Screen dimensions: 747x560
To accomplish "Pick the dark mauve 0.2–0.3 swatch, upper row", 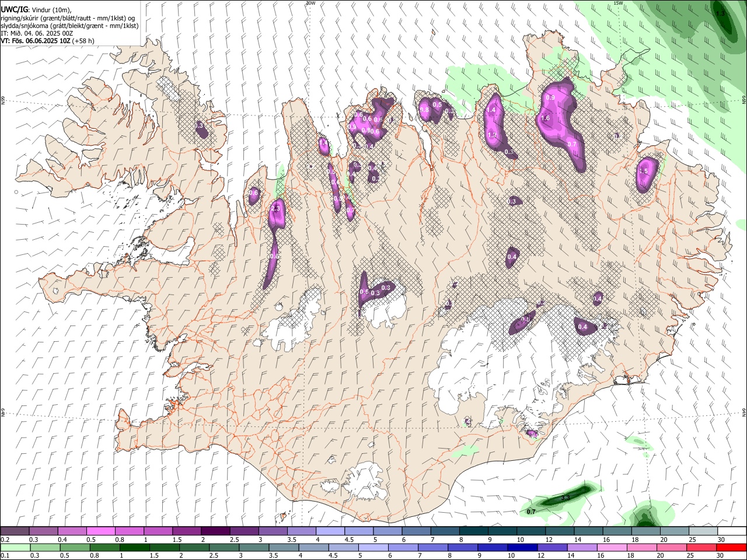I will [15, 531].
